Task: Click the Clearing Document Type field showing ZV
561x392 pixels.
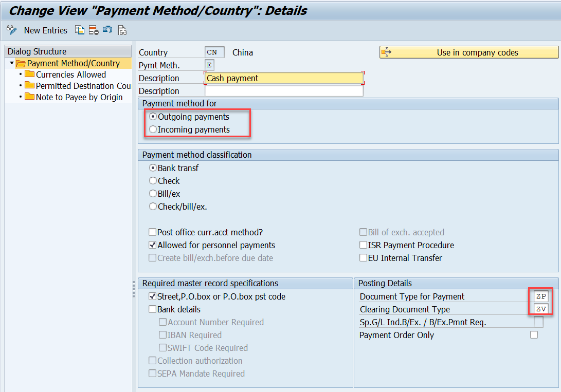Action: tap(540, 309)
